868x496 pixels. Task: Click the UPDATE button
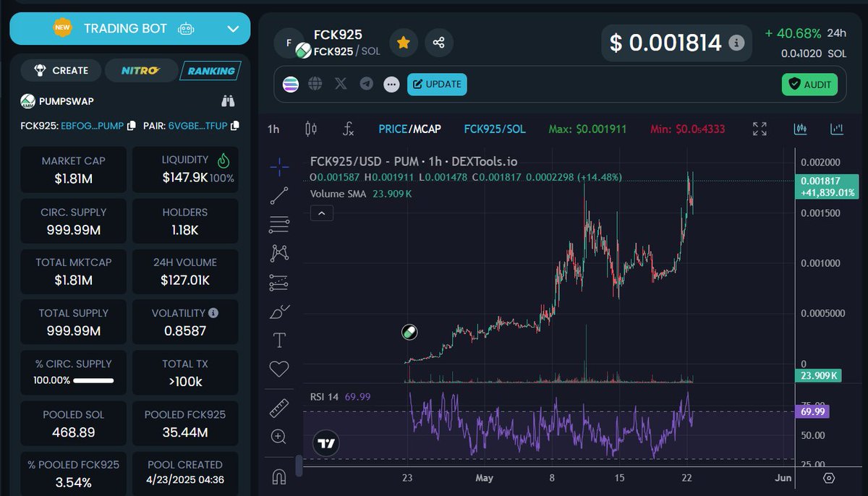click(x=437, y=84)
